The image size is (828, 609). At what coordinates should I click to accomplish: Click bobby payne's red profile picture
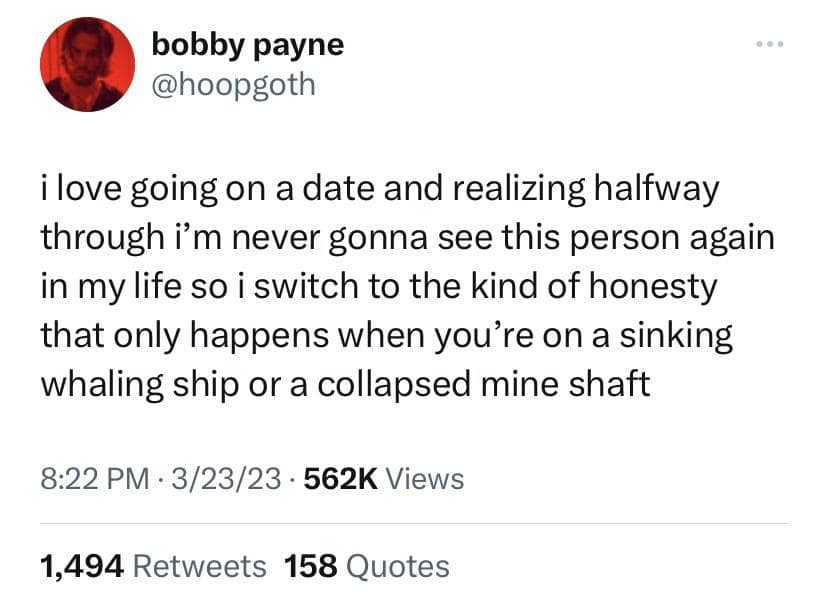[87, 64]
